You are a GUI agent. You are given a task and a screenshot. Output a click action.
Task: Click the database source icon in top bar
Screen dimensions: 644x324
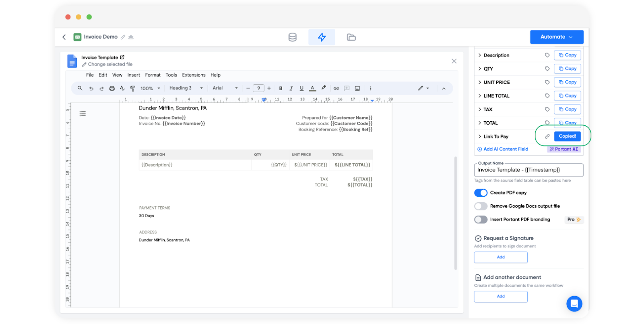292,37
